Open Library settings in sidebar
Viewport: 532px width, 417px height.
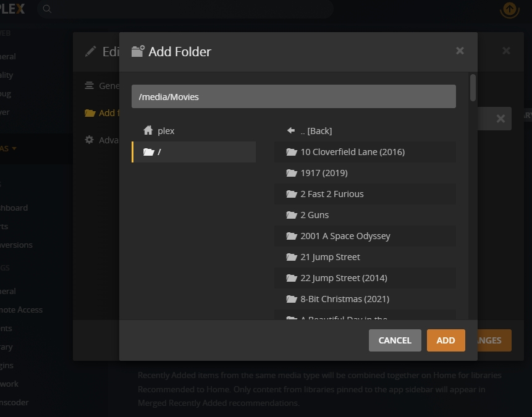pos(6,347)
